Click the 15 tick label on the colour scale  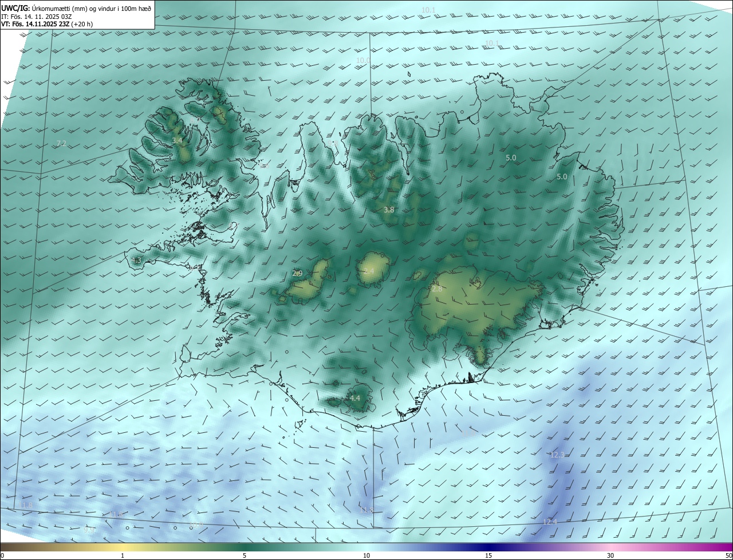pos(488,555)
